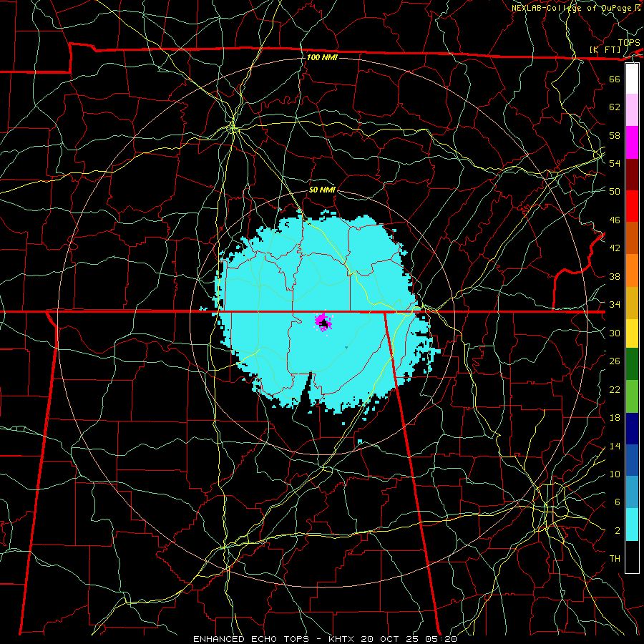644x644 pixels.
Task: Click the '34' legend value
Action: [x=615, y=304]
